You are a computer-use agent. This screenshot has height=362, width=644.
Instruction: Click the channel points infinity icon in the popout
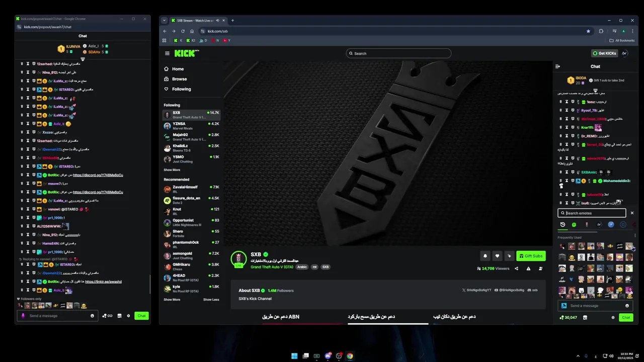point(107,316)
